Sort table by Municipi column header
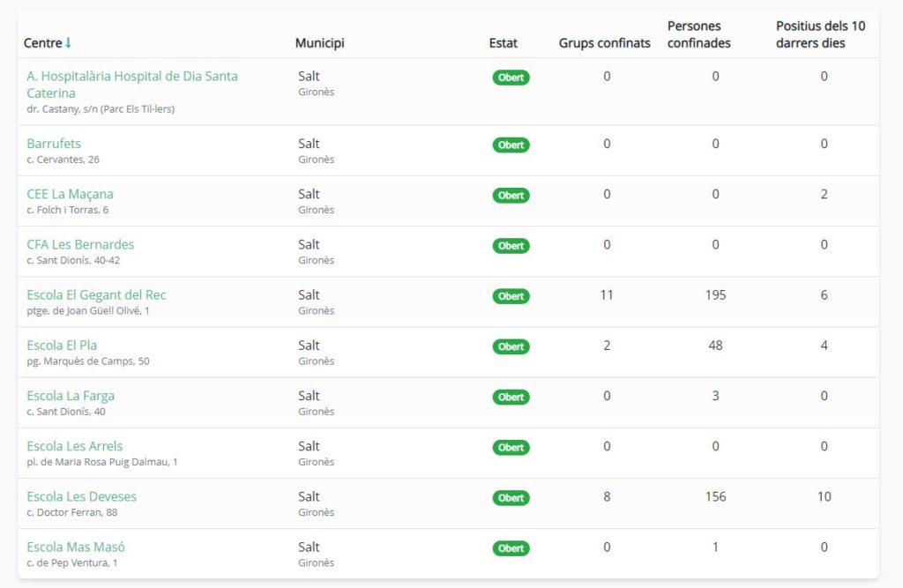Screen dimensions: 903x588 coord(319,43)
